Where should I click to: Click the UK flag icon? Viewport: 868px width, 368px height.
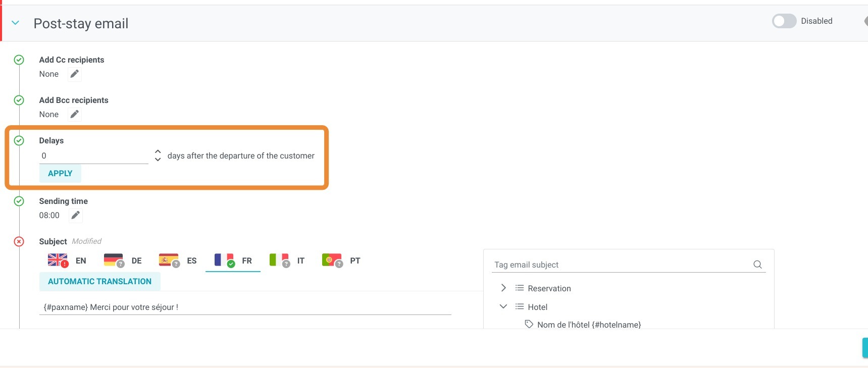coord(58,260)
